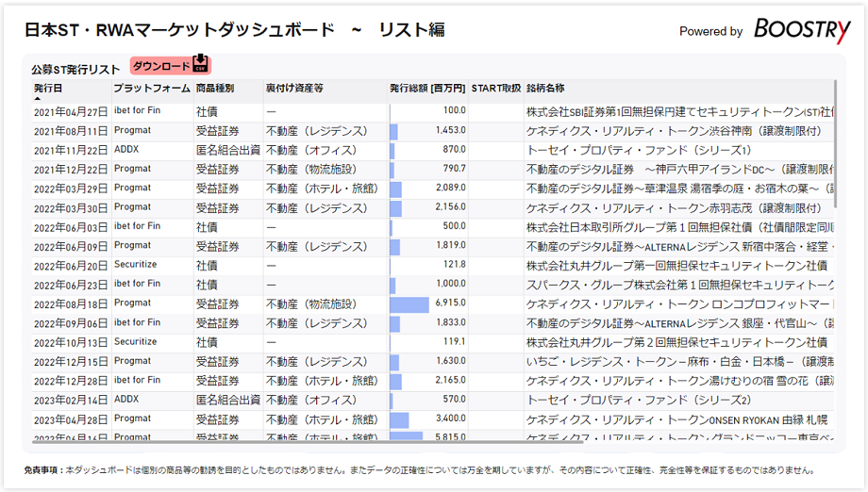Click the amount value 121.8
The height and width of the screenshot is (492, 868).
(455, 264)
